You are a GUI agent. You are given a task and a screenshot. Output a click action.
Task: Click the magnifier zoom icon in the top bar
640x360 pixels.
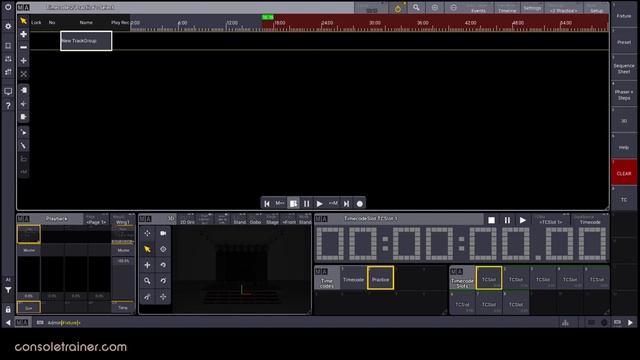[416, 8]
